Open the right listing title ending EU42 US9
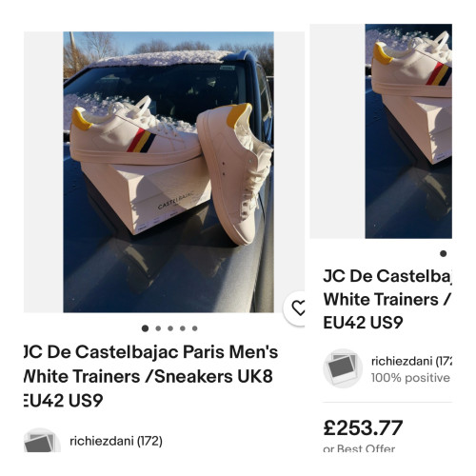The width and height of the screenshot is (476, 476). (x=387, y=299)
